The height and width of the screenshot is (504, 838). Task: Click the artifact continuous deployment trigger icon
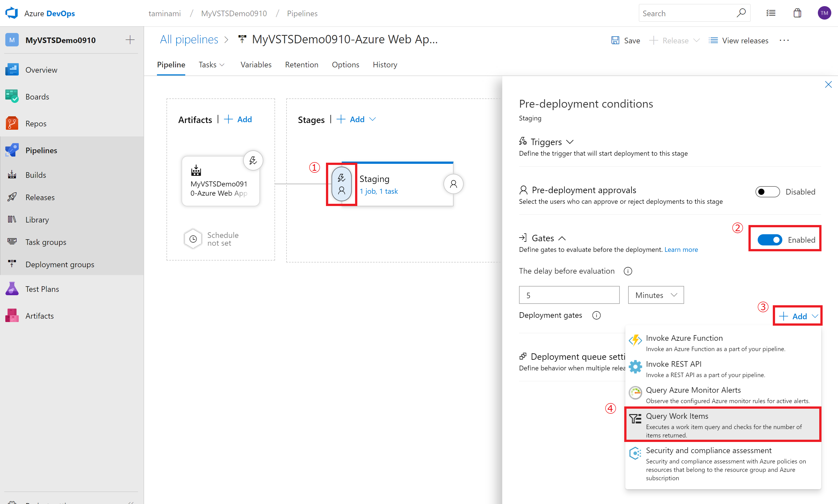pos(253,160)
